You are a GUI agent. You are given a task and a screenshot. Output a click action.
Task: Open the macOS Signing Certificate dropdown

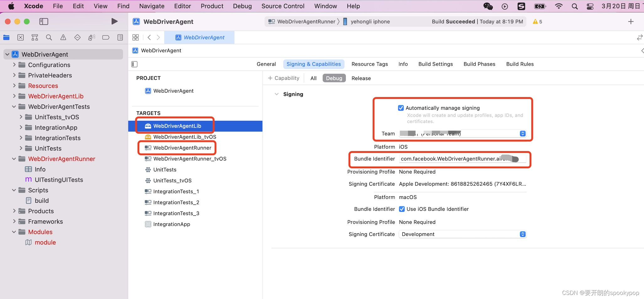pyautogui.click(x=463, y=234)
